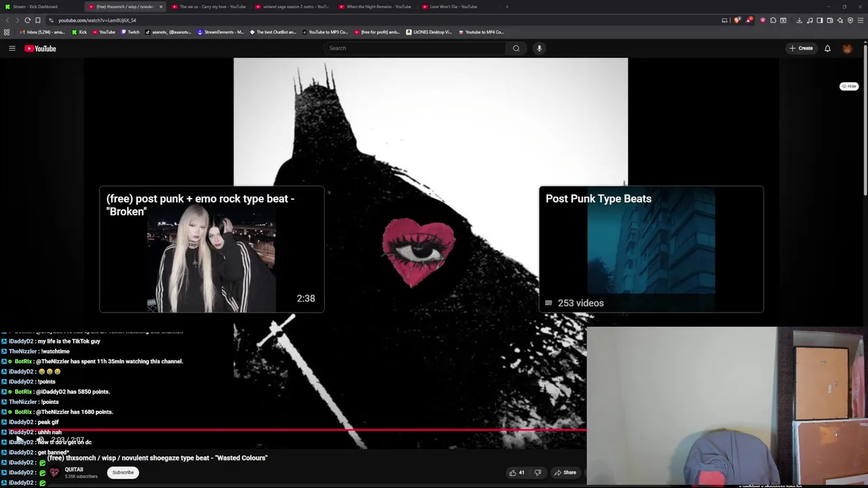Open the asanotv TikTok bookmark
This screenshot has height=488, width=868.
coord(168,32)
